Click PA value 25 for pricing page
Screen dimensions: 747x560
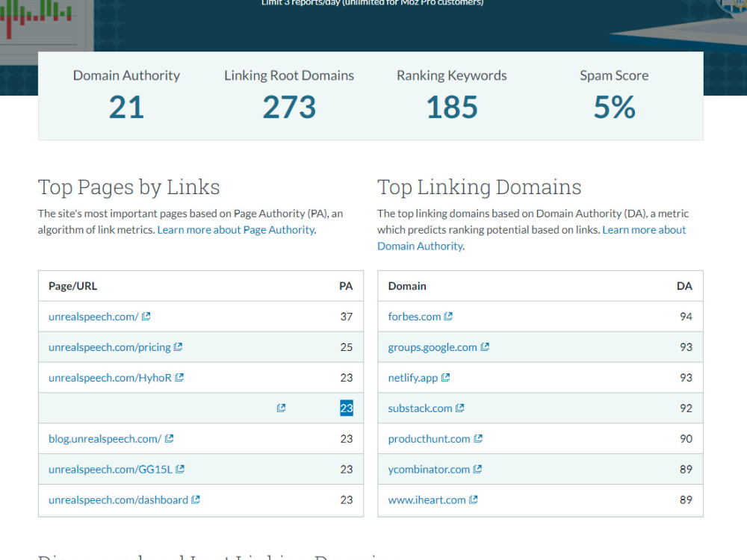tap(347, 347)
